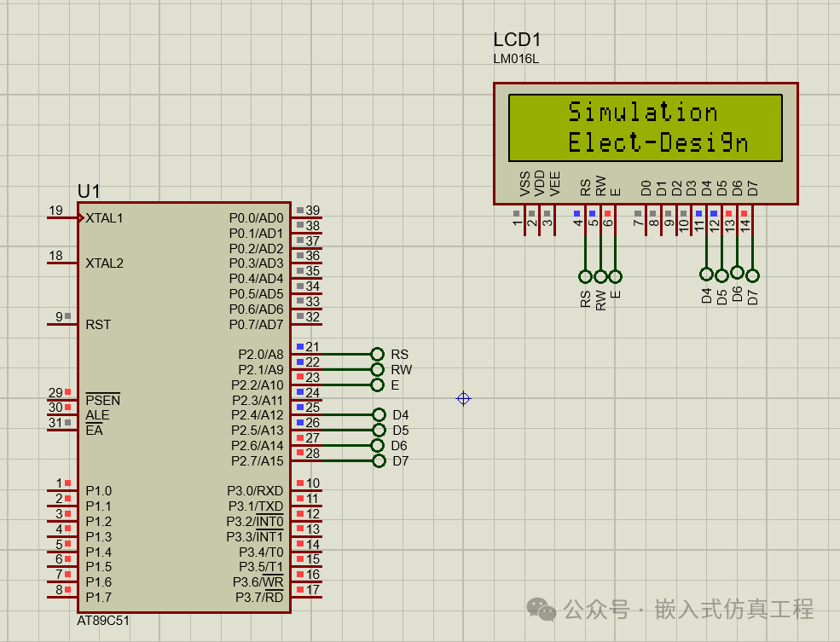The height and width of the screenshot is (642, 840).
Task: Select the D5 terminal circle at P2.5/A13
Action: (x=379, y=430)
